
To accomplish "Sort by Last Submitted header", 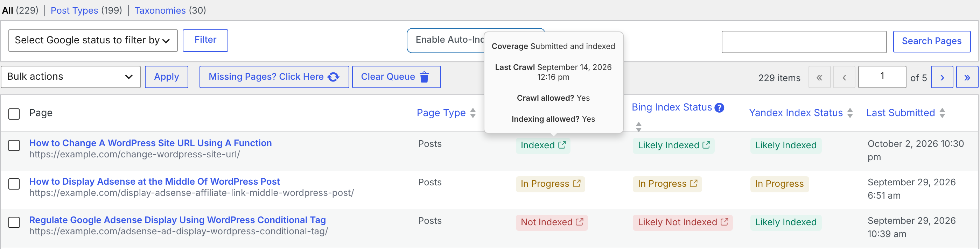I will tap(900, 113).
